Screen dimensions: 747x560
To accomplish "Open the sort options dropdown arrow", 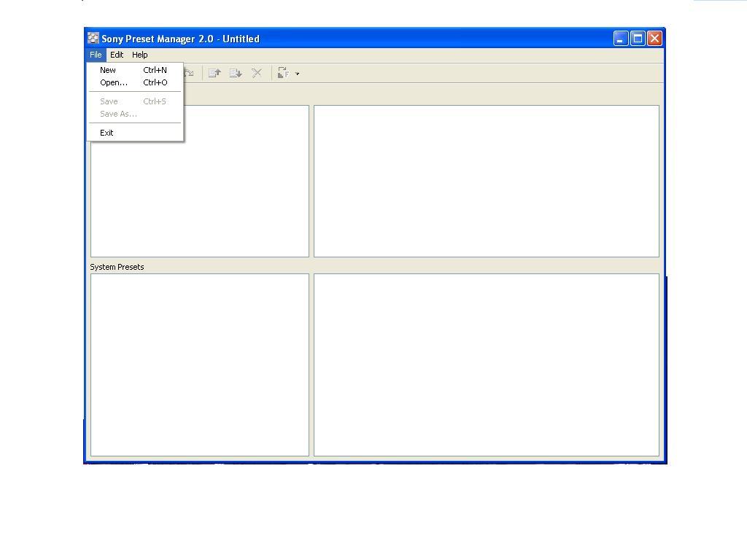I will click(298, 74).
